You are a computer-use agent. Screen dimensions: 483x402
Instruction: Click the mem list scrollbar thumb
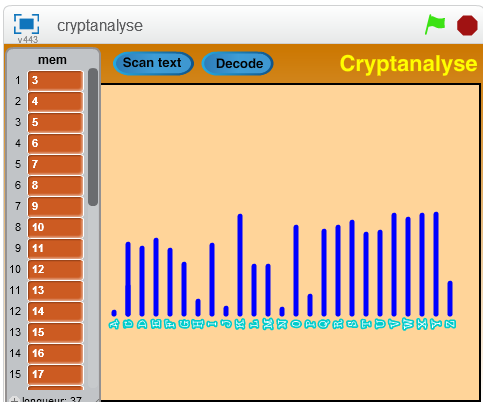pos(93,137)
